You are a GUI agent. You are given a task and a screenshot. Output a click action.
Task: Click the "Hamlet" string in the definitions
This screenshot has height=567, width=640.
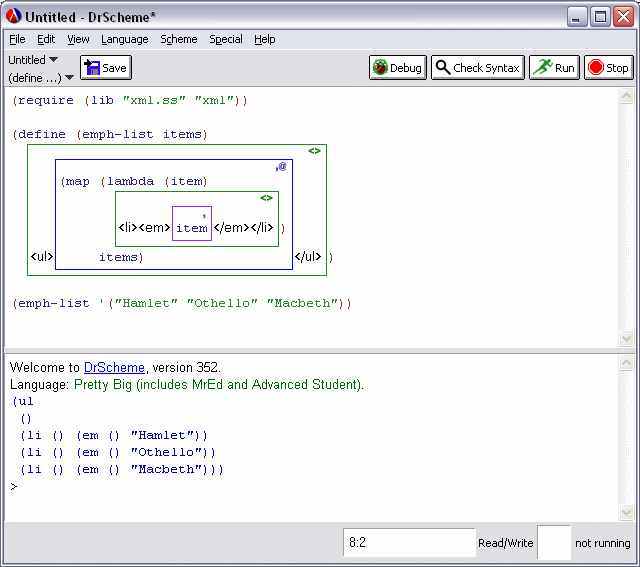tap(146, 303)
